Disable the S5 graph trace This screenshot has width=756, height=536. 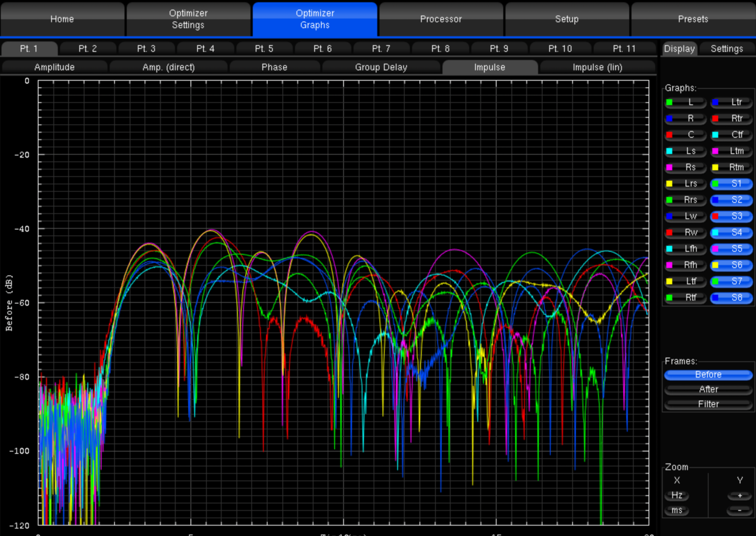[x=732, y=249]
